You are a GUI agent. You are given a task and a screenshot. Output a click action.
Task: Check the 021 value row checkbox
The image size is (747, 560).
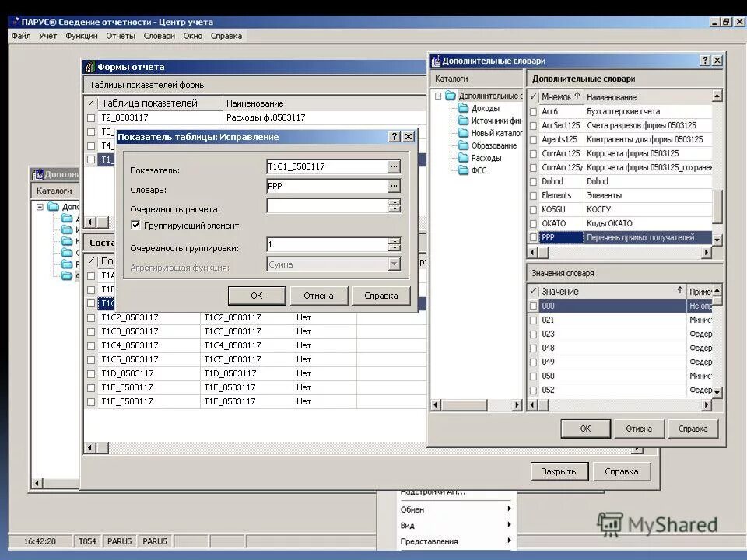coord(534,320)
